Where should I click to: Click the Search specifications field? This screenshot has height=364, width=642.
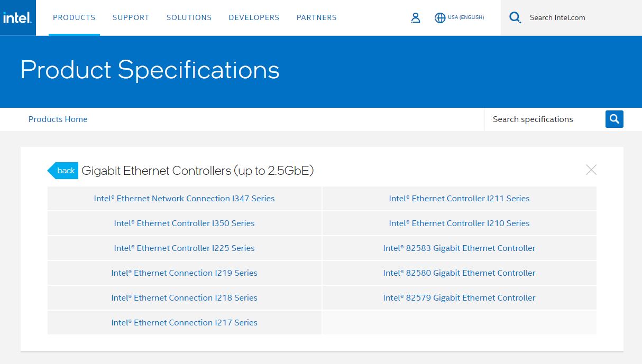(544, 119)
